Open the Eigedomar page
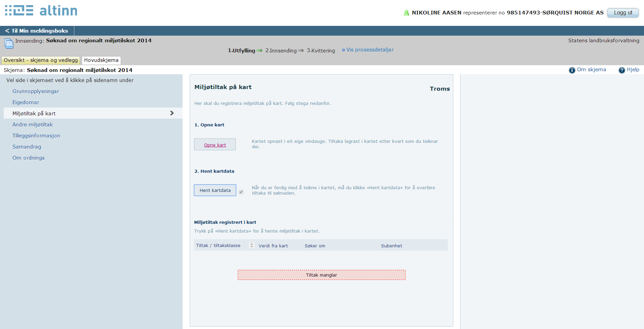 pyautogui.click(x=26, y=102)
